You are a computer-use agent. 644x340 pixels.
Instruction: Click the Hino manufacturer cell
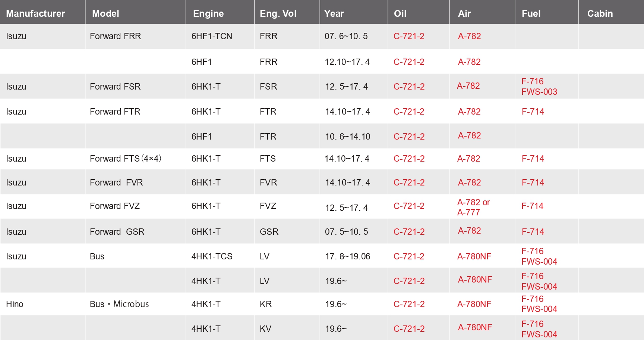pos(15,304)
